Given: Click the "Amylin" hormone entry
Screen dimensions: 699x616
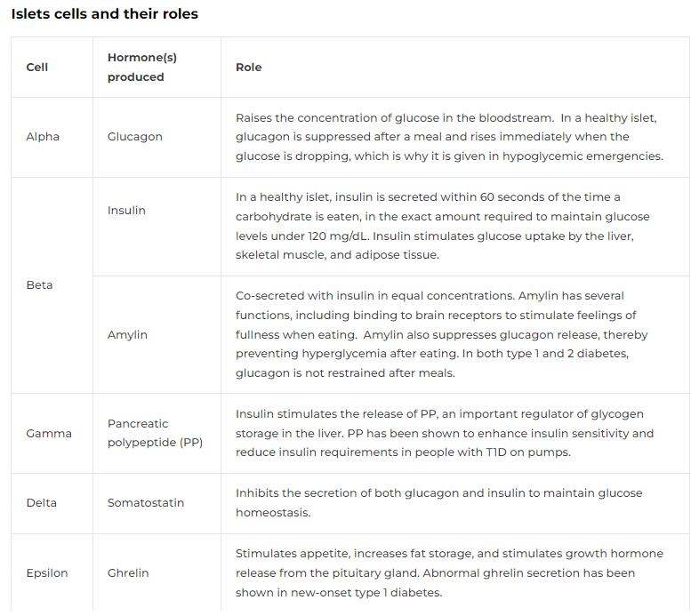Looking at the screenshot, I should click(127, 335).
